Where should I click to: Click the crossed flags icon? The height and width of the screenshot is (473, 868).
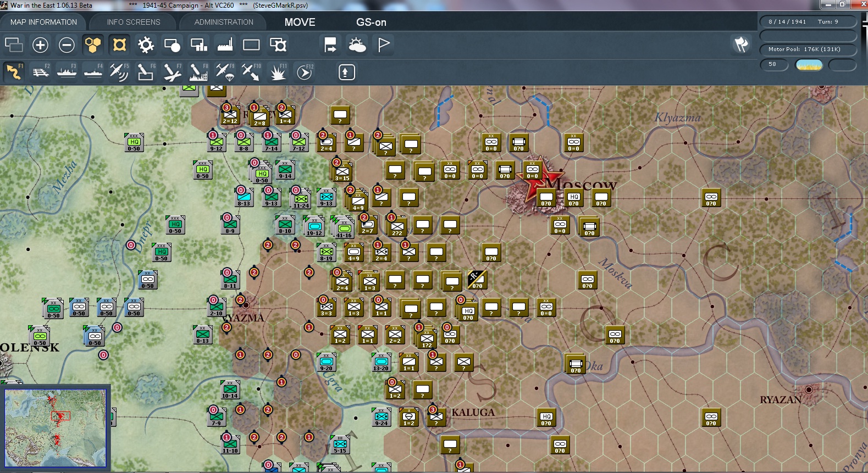pyautogui.click(x=741, y=44)
